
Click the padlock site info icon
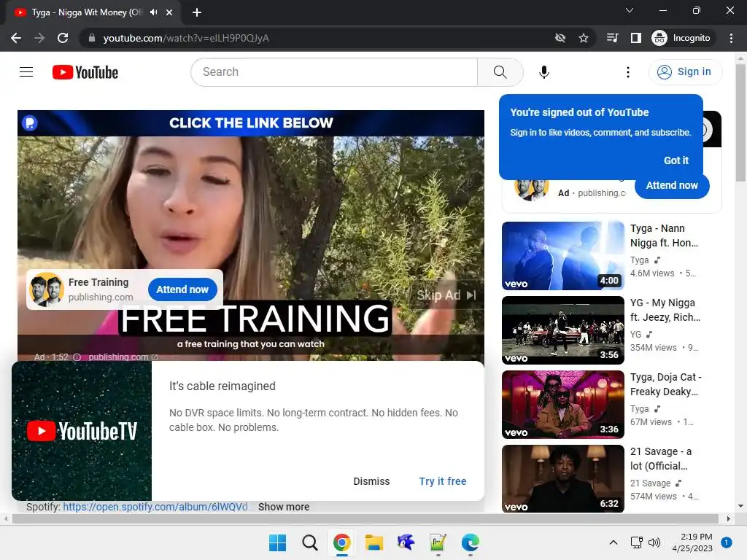(92, 38)
